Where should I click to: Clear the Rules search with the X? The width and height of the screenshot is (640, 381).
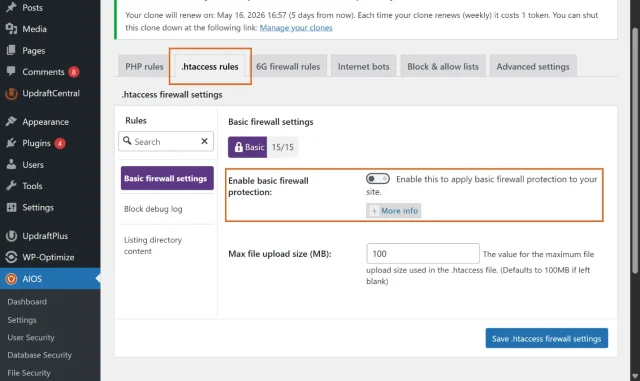click(x=204, y=141)
